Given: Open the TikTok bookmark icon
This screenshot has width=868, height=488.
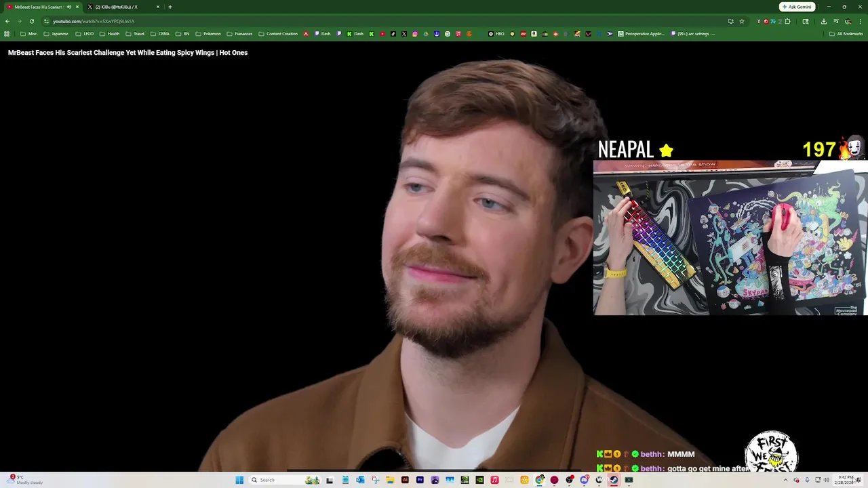Looking at the screenshot, I should click(x=393, y=34).
